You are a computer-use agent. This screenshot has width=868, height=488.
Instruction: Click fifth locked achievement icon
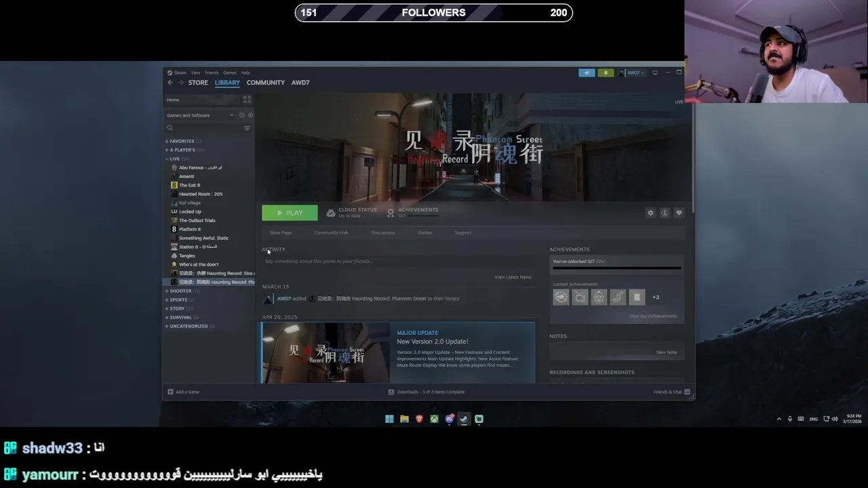637,297
